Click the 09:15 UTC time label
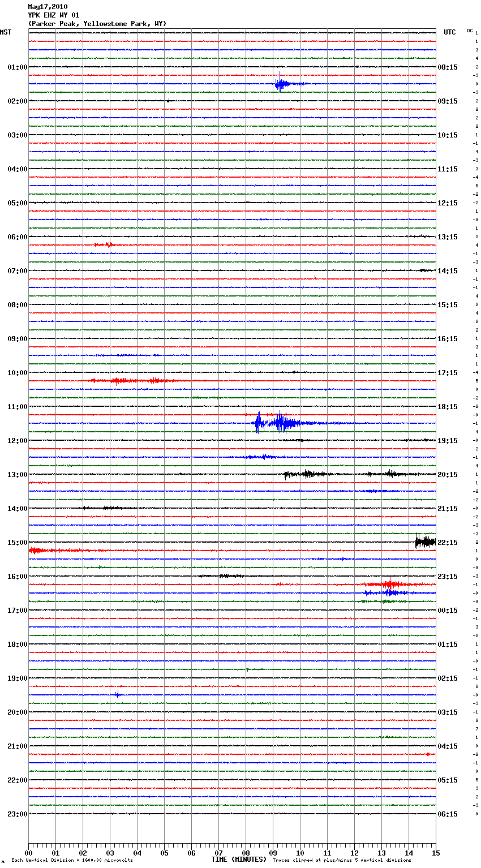 (x=448, y=101)
